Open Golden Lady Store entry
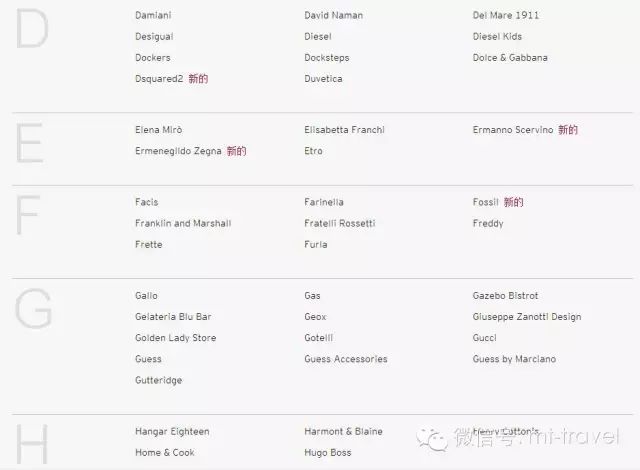Viewport: 640px width, 470px height. pos(176,338)
